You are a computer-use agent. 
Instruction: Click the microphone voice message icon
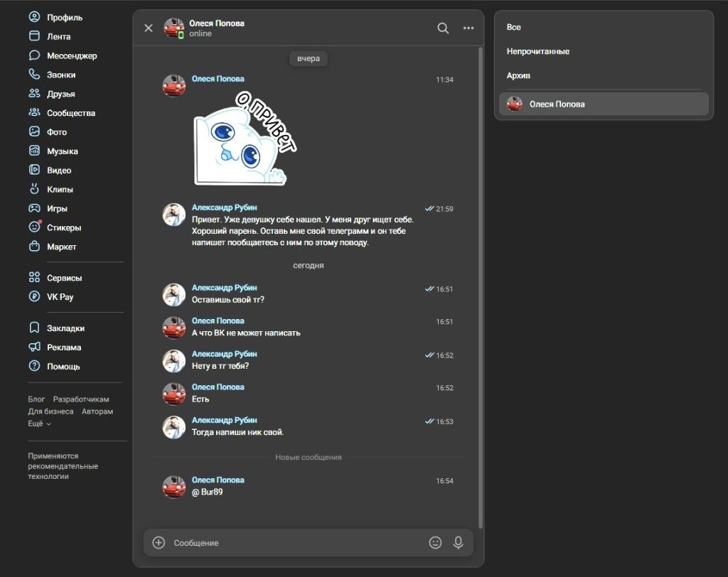pyautogui.click(x=459, y=543)
